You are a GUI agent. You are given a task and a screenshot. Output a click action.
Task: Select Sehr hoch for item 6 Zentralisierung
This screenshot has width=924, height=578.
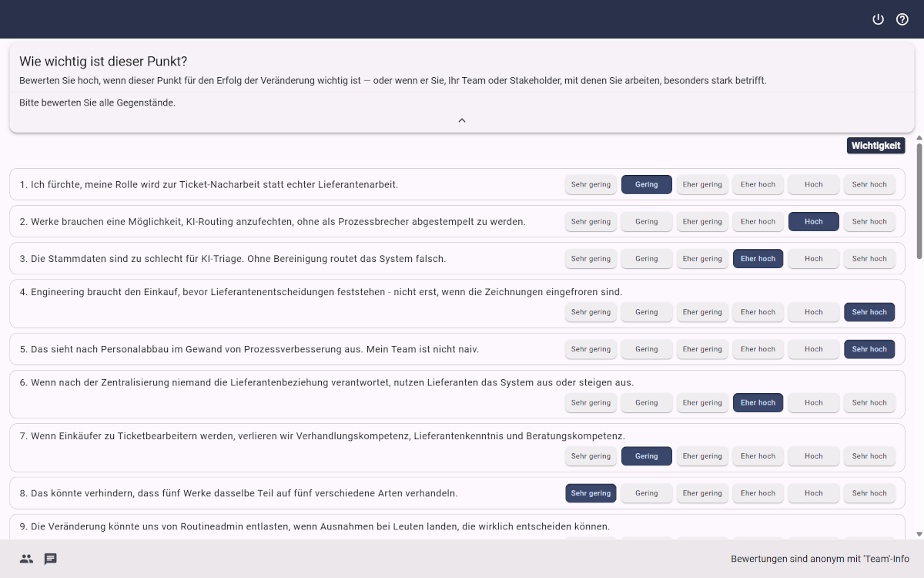coord(869,402)
